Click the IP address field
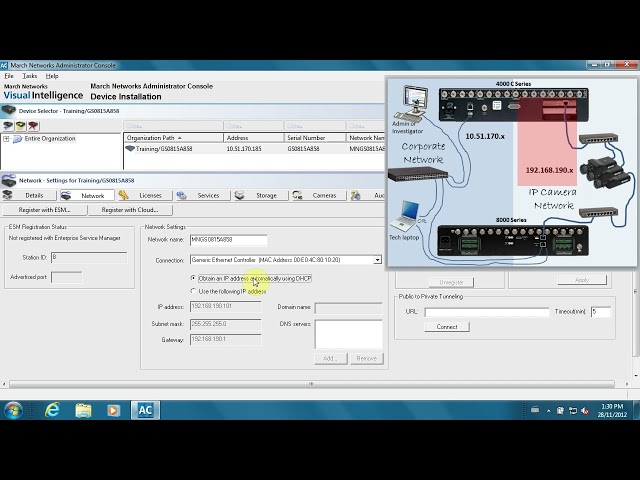This screenshot has height=480, width=640. [225, 307]
